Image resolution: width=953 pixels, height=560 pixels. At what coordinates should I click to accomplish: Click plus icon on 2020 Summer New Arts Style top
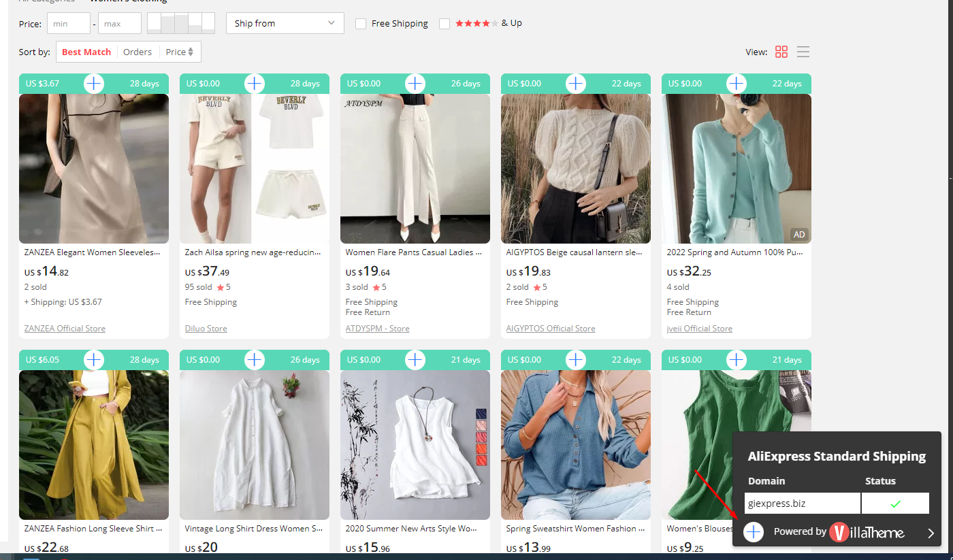(x=415, y=360)
